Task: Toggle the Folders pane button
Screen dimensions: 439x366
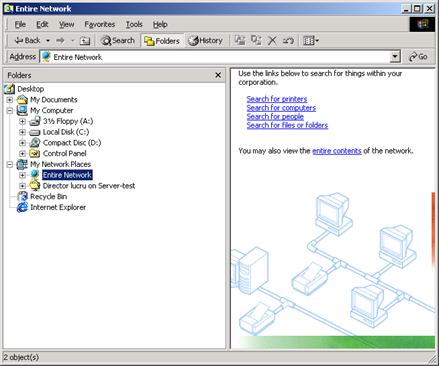Action: [162, 41]
